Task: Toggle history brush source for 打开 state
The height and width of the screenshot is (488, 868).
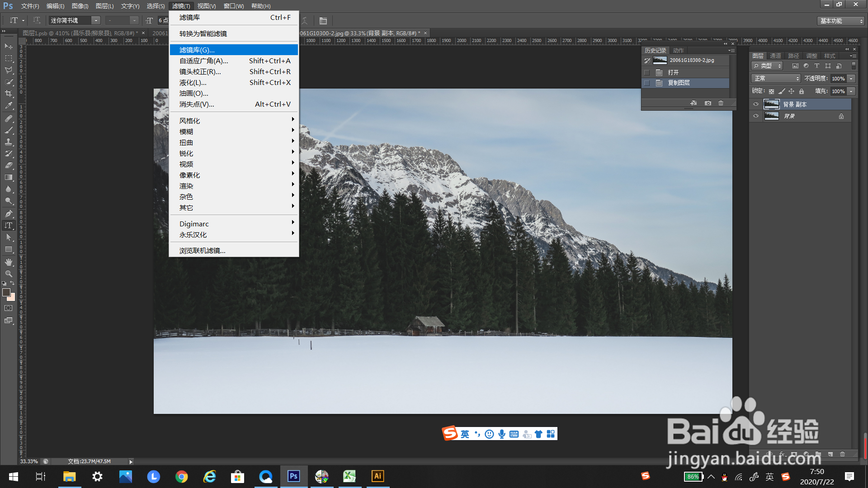Action: pyautogui.click(x=647, y=73)
